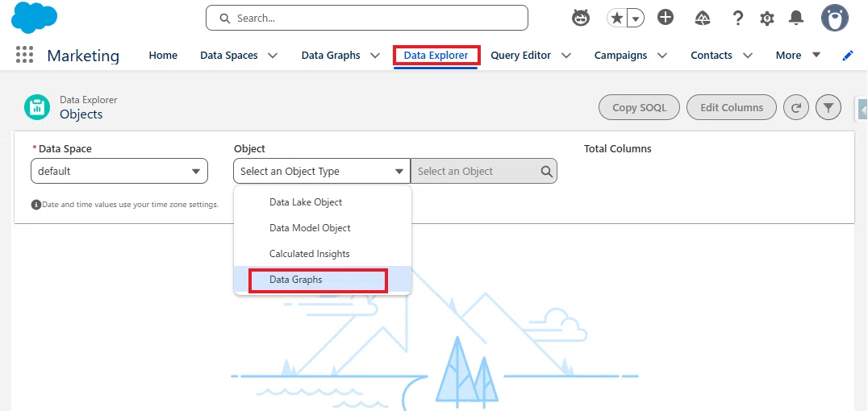Open the Help question mark icon
This screenshot has width=868, height=411.
coord(737,19)
